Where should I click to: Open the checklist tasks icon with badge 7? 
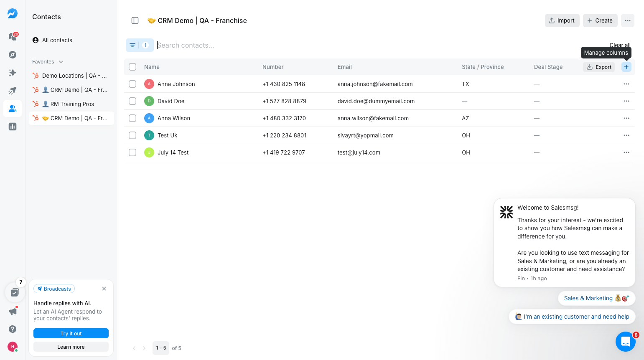(15, 292)
